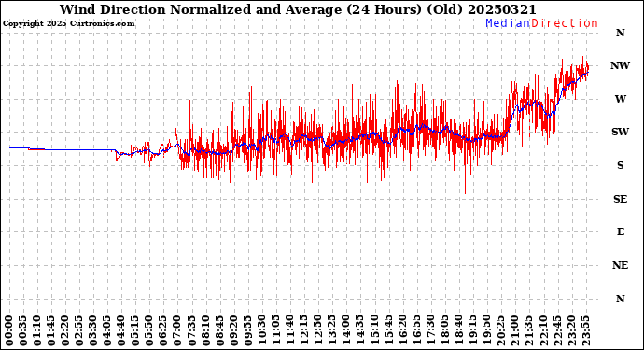Click the 09:55 time label
The image size is (644, 350).
pyautogui.click(x=248, y=330)
